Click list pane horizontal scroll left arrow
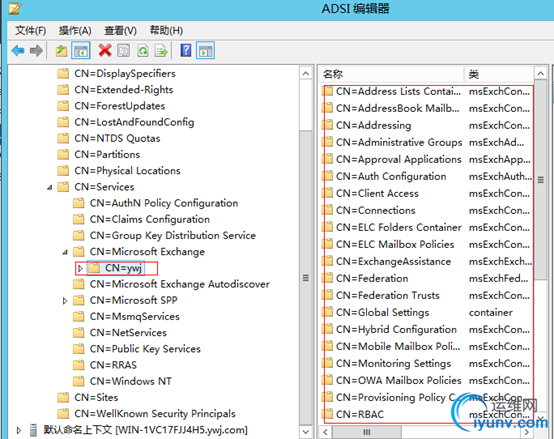Viewport: 554px width, 439px height. 325,432
